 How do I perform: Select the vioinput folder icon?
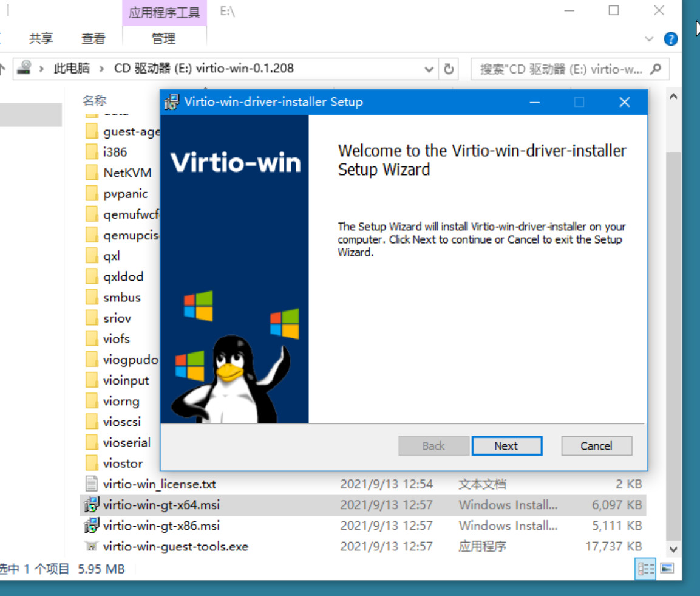point(92,380)
